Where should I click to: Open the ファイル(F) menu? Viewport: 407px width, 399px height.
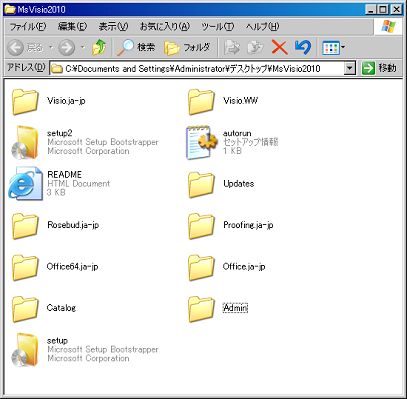pos(28,27)
